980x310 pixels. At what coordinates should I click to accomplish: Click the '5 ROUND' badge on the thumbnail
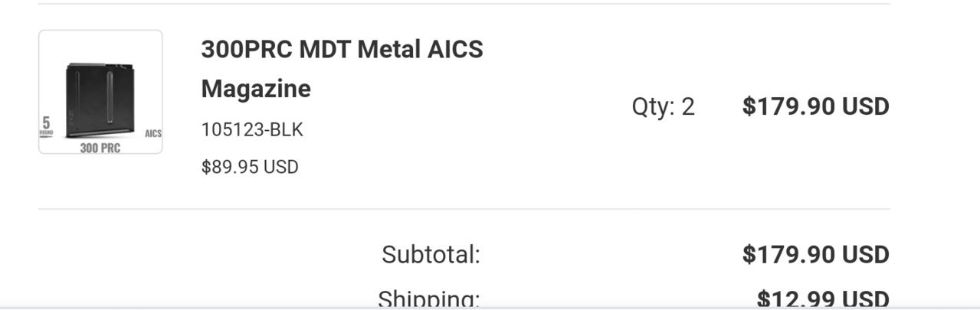[x=46, y=126]
